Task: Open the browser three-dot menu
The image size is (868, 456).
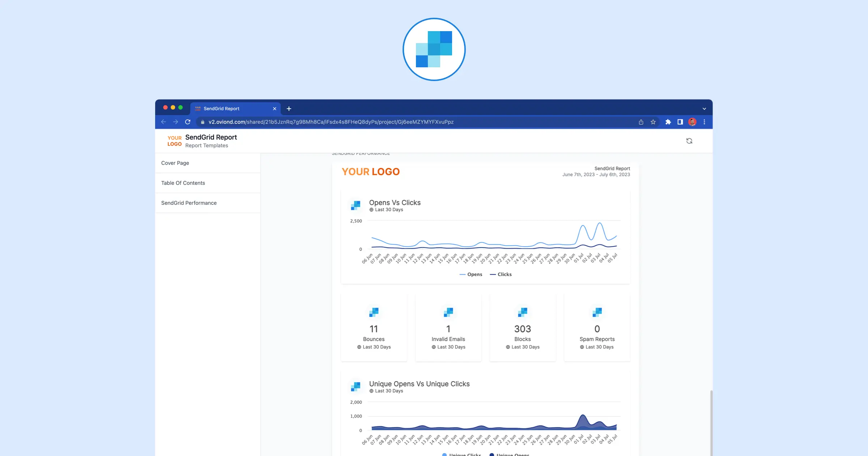Action: 704,122
